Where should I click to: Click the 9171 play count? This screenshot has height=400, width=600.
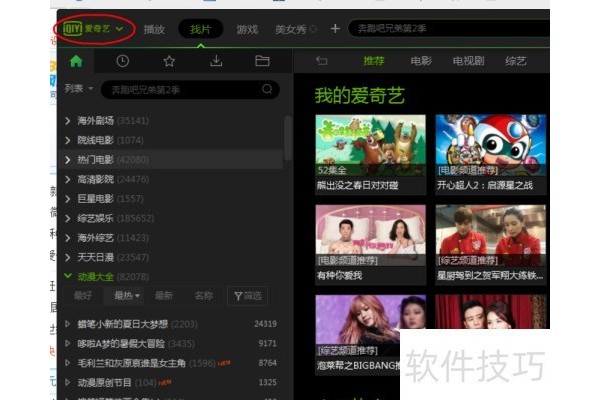(x=267, y=343)
